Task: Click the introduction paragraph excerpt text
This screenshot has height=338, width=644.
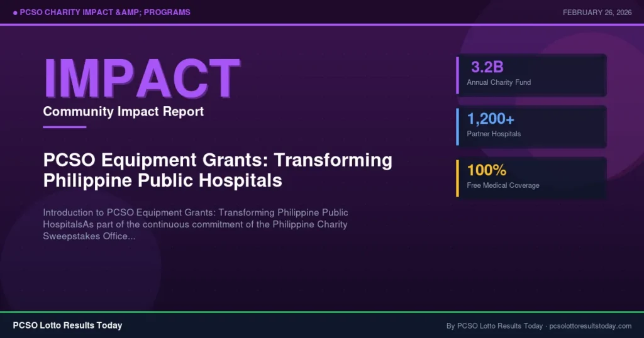Action: click(x=195, y=224)
